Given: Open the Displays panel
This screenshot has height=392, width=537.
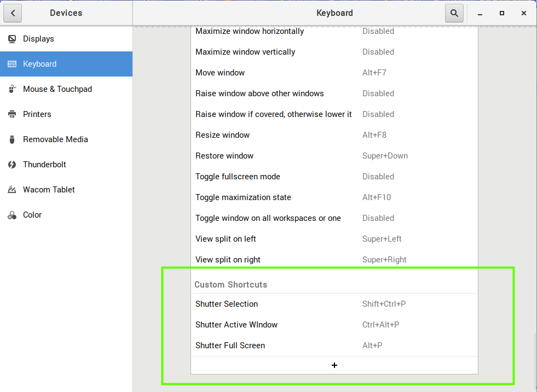Looking at the screenshot, I should coord(66,39).
